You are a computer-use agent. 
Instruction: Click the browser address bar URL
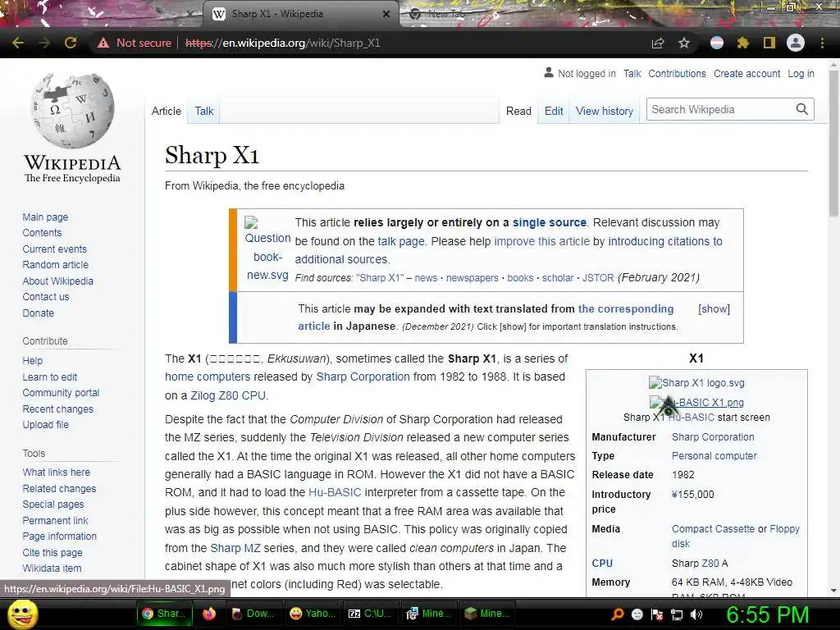click(282, 43)
